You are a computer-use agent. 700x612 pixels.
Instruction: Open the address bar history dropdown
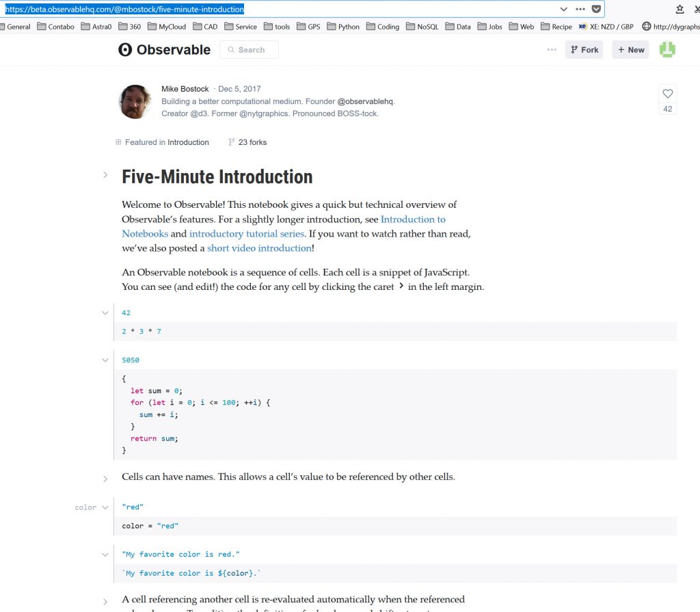click(x=563, y=10)
